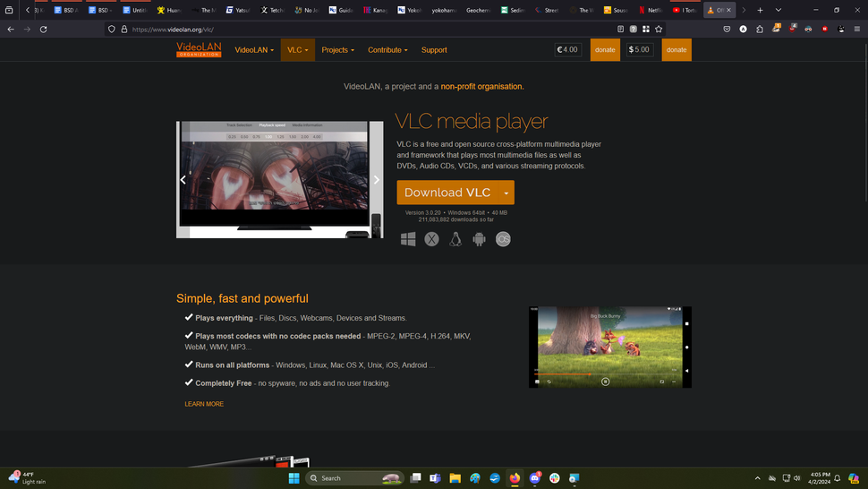Switch to the Sediment spreadsheet tab
Viewport: 868px width, 489px height.
[513, 10]
